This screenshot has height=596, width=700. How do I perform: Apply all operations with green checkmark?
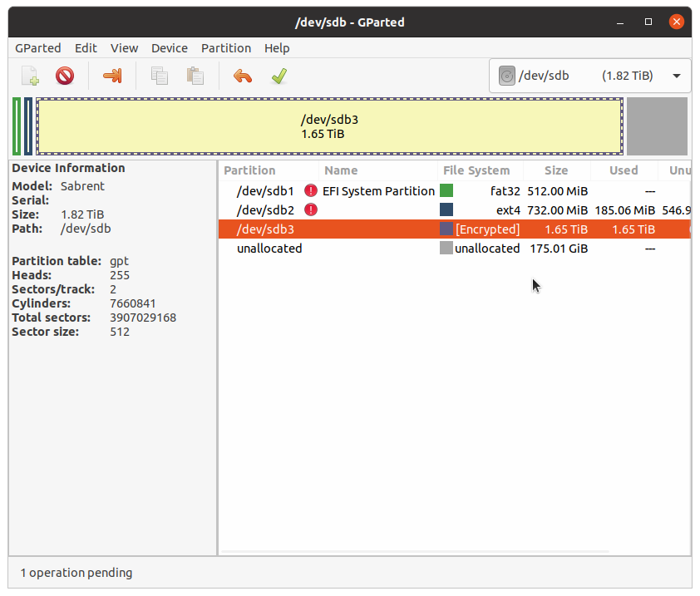tap(279, 76)
